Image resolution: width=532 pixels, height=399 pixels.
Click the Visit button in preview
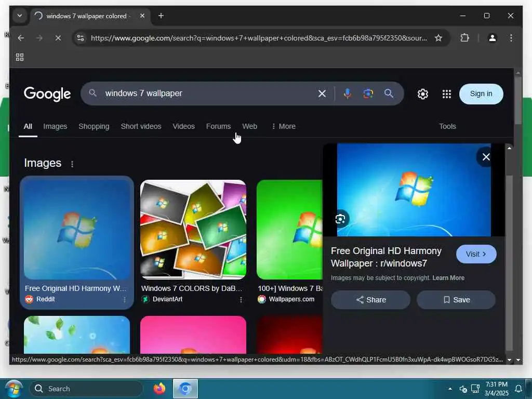[476, 254]
